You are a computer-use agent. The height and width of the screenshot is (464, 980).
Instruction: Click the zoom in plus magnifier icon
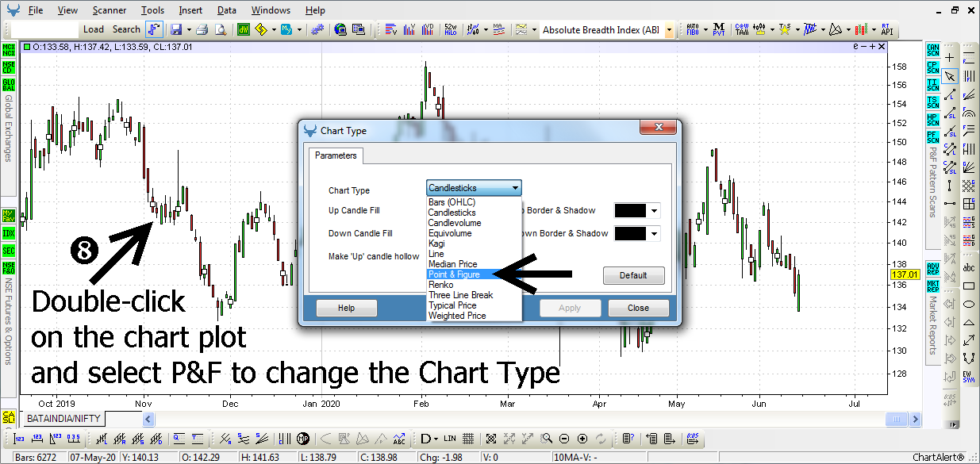coord(583,439)
